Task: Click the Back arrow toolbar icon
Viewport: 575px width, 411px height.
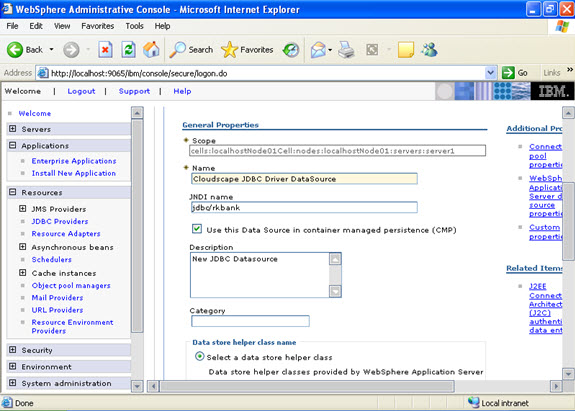Action: pos(15,49)
